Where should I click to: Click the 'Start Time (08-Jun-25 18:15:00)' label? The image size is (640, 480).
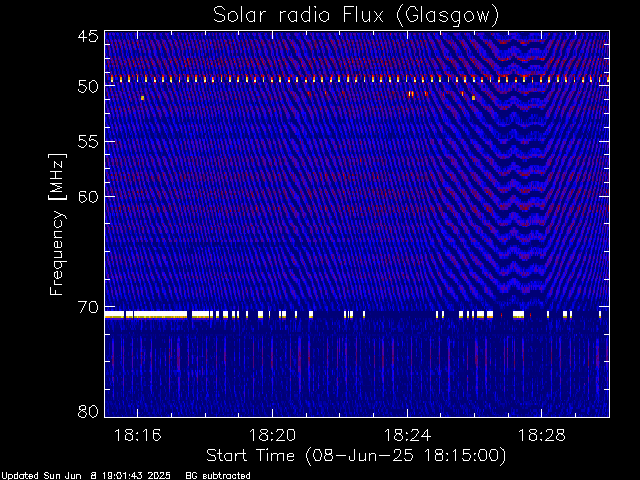click(x=356, y=456)
